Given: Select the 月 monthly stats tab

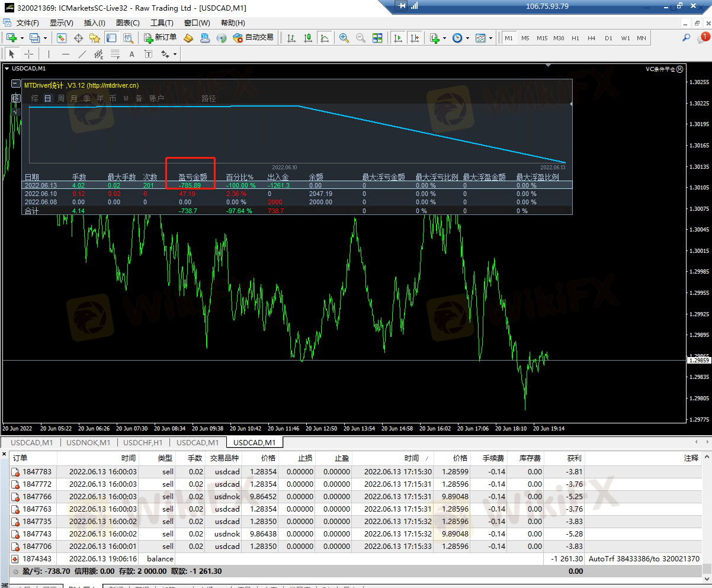Looking at the screenshot, I should click(x=74, y=98).
